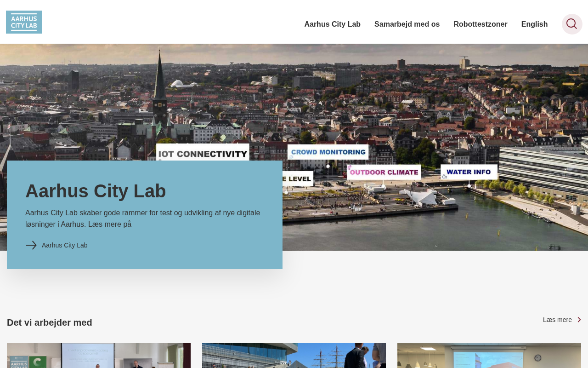Click the Det vi arbejder med heading
The height and width of the screenshot is (368, 588).
50,322
